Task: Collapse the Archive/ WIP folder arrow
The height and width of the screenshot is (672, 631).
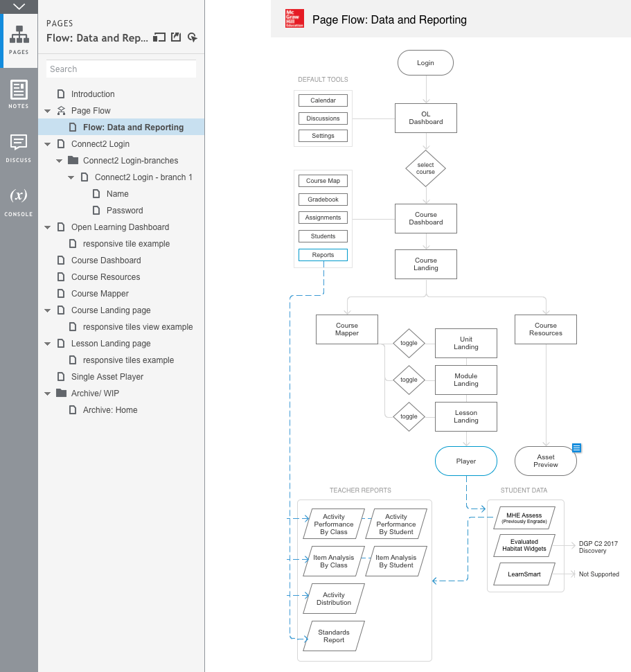Action: (48, 394)
